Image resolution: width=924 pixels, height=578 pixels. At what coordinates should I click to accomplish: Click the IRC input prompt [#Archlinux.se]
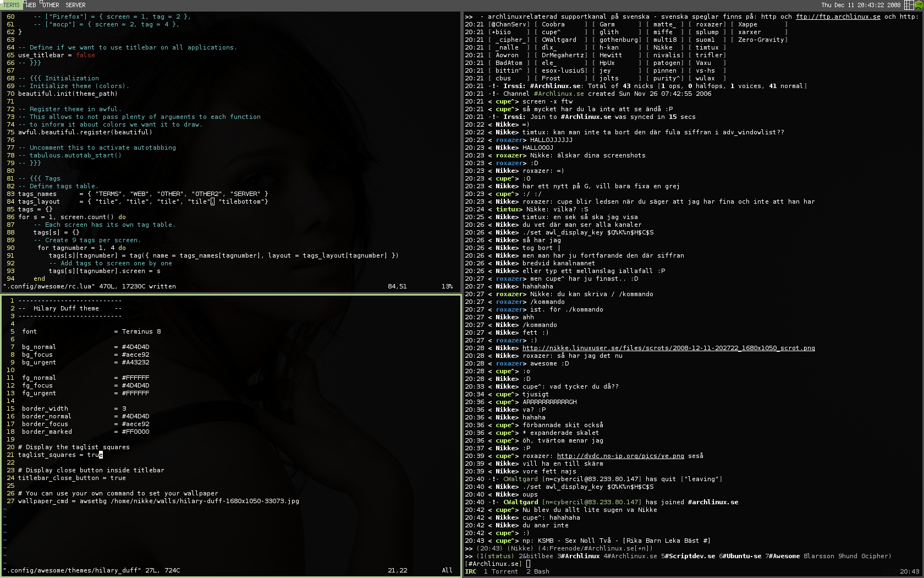point(493,564)
